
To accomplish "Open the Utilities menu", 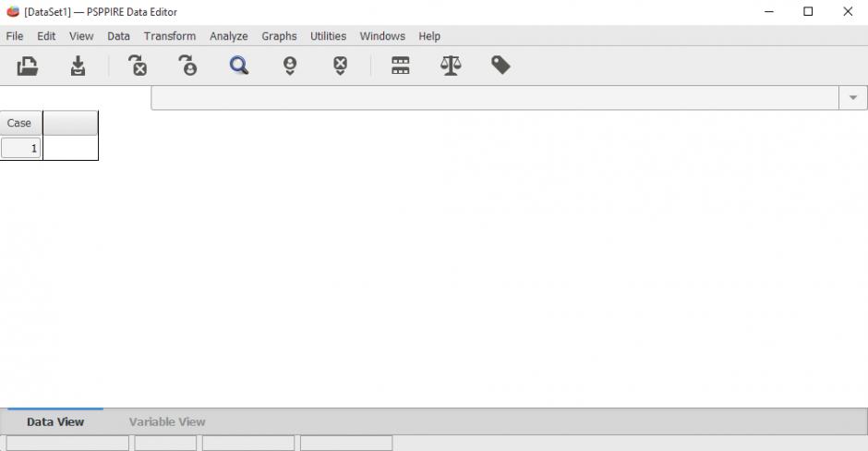I will point(328,36).
